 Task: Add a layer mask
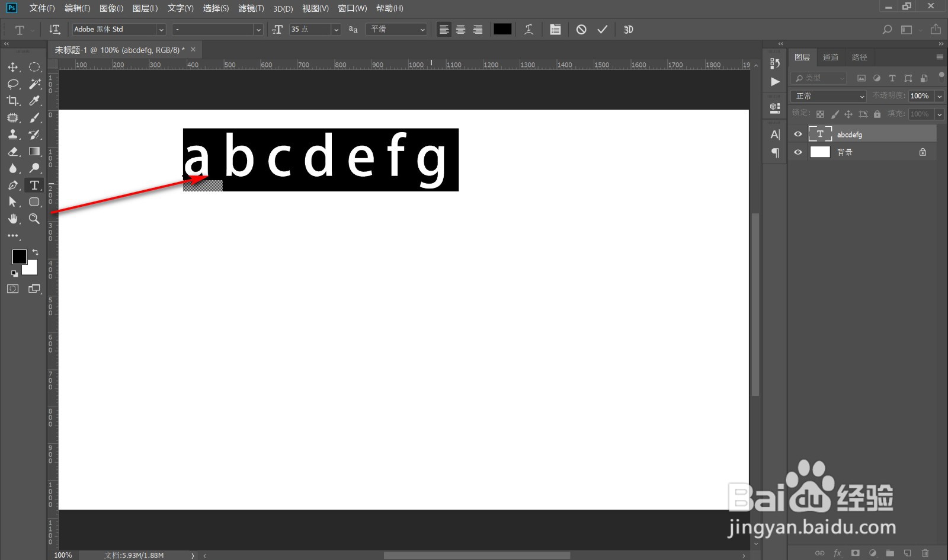click(x=855, y=553)
